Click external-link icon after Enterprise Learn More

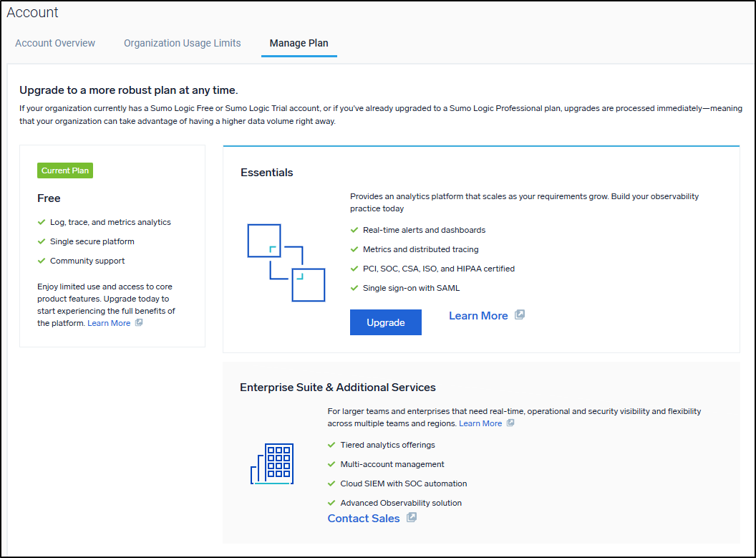point(510,423)
